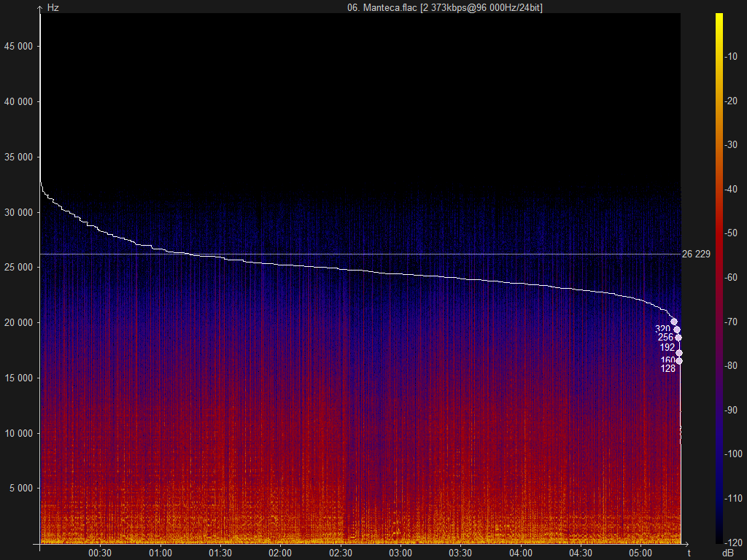Click the t time axis label
The height and width of the screenshot is (560, 747).
point(689,553)
